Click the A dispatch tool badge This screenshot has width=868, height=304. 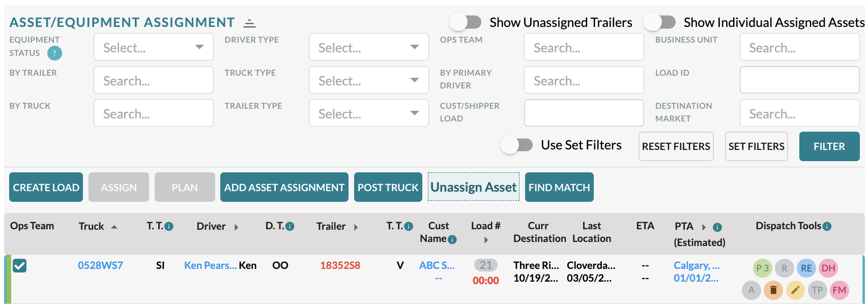(x=751, y=290)
